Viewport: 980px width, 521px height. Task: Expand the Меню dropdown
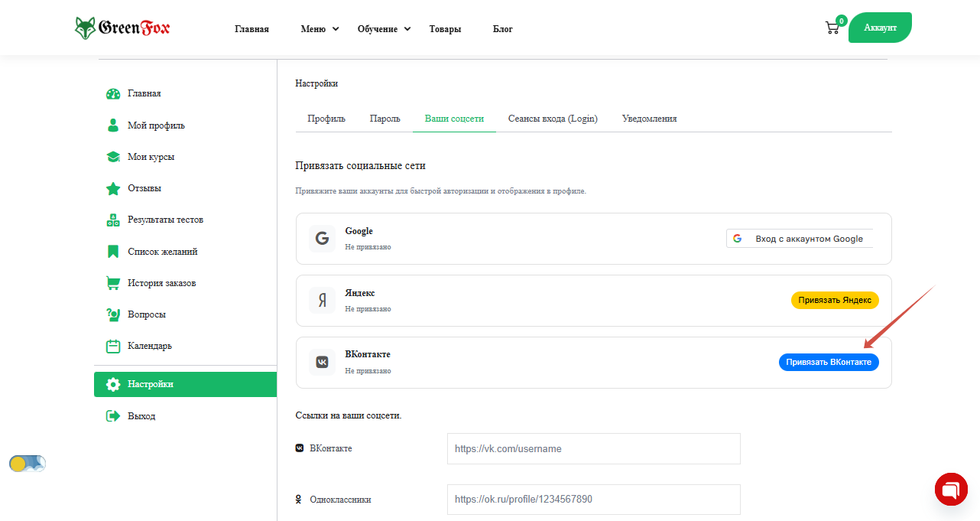pyautogui.click(x=320, y=29)
